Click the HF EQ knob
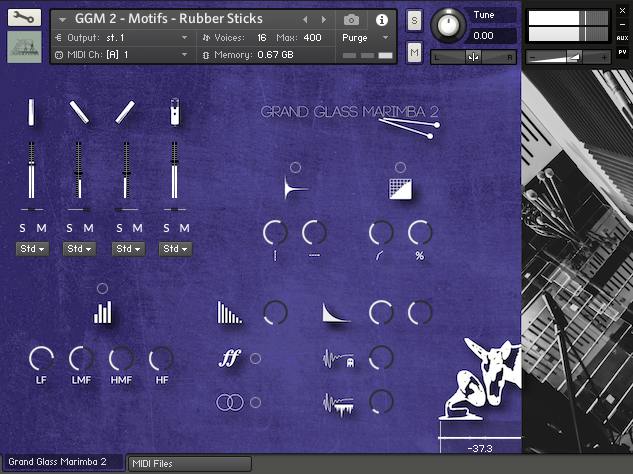Viewport: 633px width, 474px height. (161, 358)
